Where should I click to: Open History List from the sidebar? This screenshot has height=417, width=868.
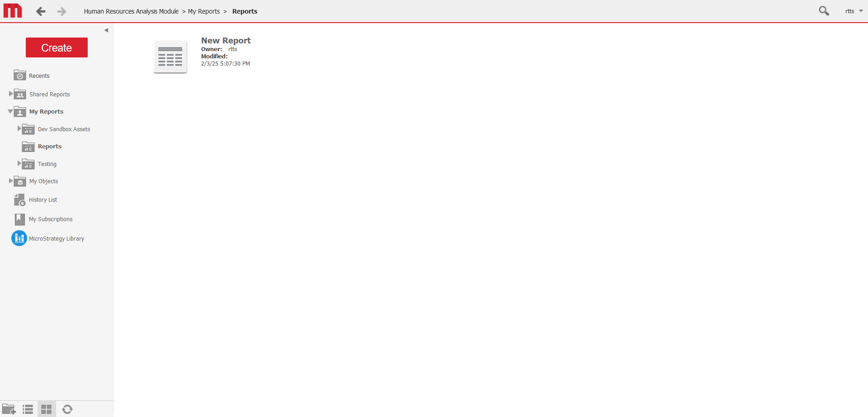pyautogui.click(x=42, y=199)
